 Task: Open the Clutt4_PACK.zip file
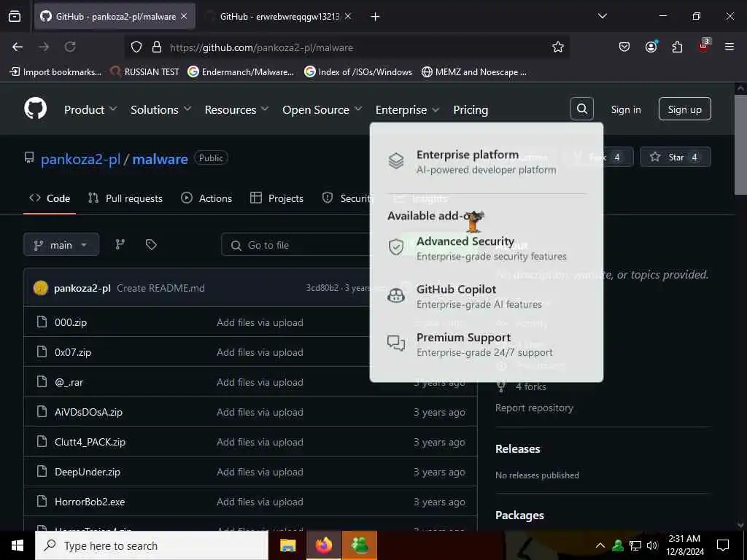coord(90,441)
